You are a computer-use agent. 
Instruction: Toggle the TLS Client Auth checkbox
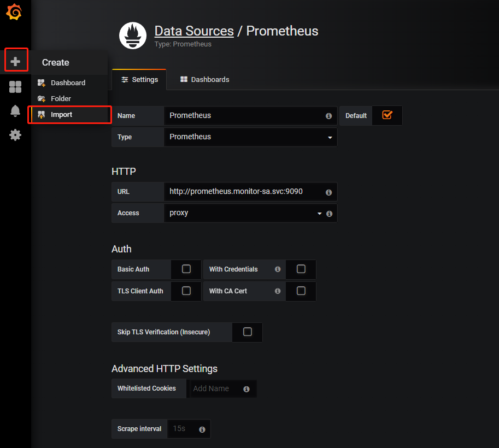(x=186, y=291)
